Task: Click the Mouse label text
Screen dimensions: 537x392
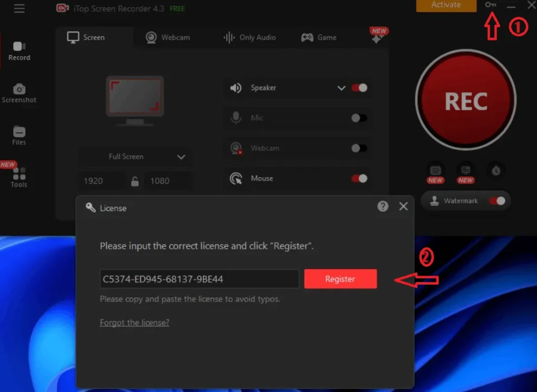Action: tap(262, 178)
